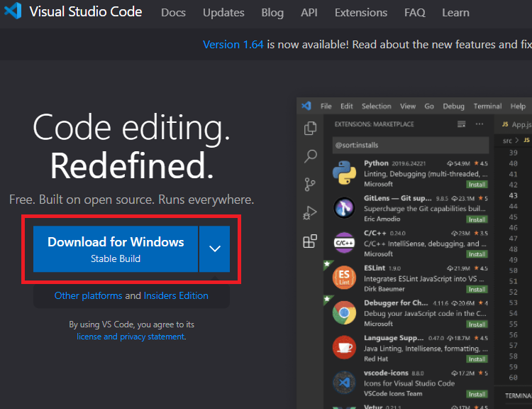Open the FAQ navigation item
Screen dimensions: 532x409
coord(414,13)
